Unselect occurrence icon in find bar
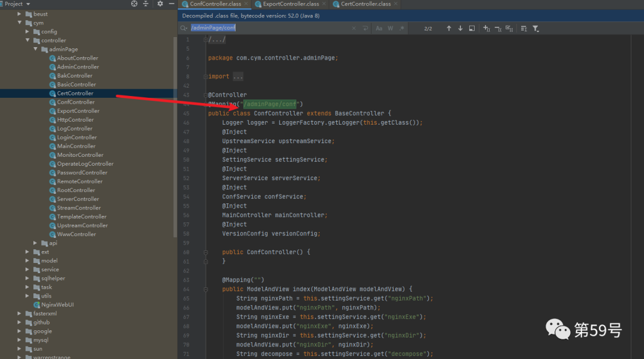The height and width of the screenshot is (359, 644). point(498,29)
